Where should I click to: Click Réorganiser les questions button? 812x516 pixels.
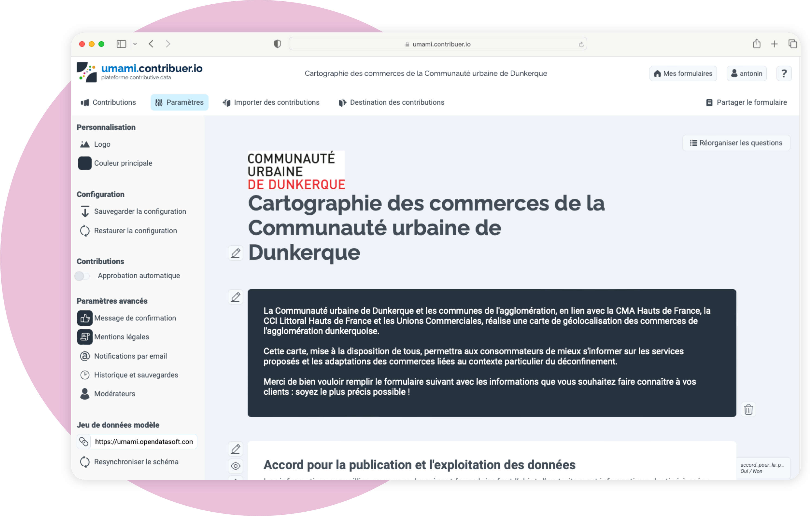[x=736, y=143]
